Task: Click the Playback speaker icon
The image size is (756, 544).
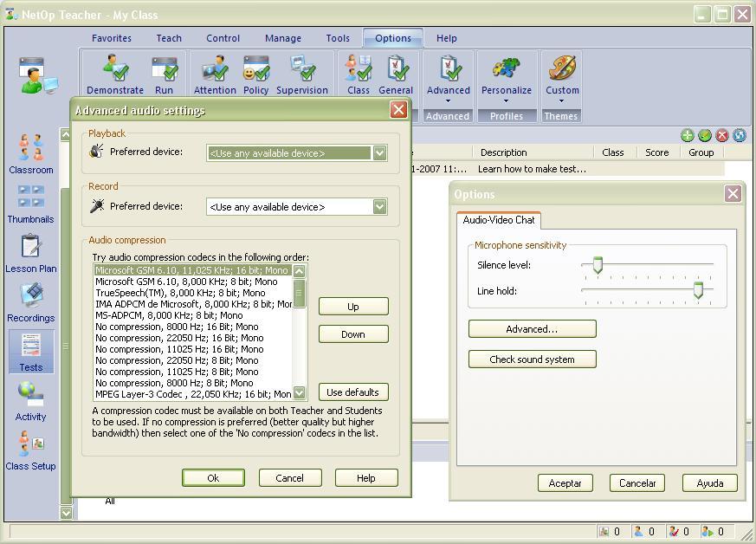Action: pyautogui.click(x=96, y=152)
